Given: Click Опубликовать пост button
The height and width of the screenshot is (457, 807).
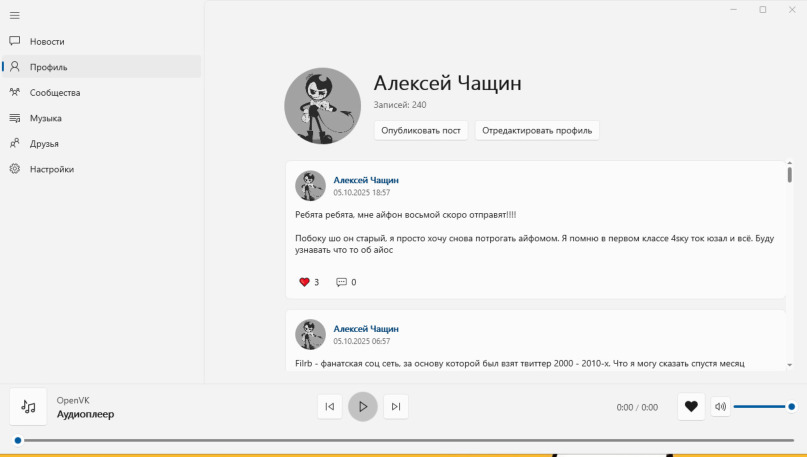Looking at the screenshot, I should (x=420, y=130).
